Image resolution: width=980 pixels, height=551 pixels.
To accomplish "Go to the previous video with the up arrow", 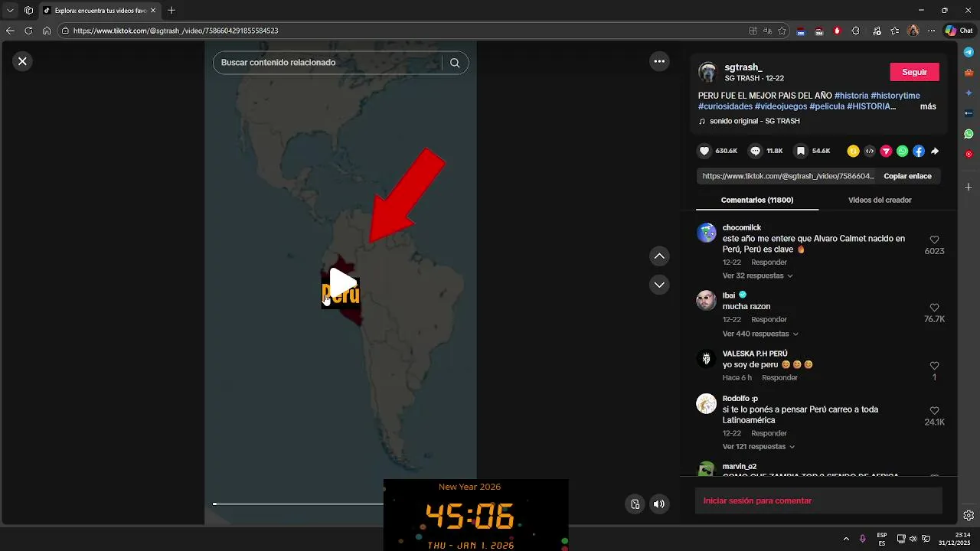I will tap(659, 256).
